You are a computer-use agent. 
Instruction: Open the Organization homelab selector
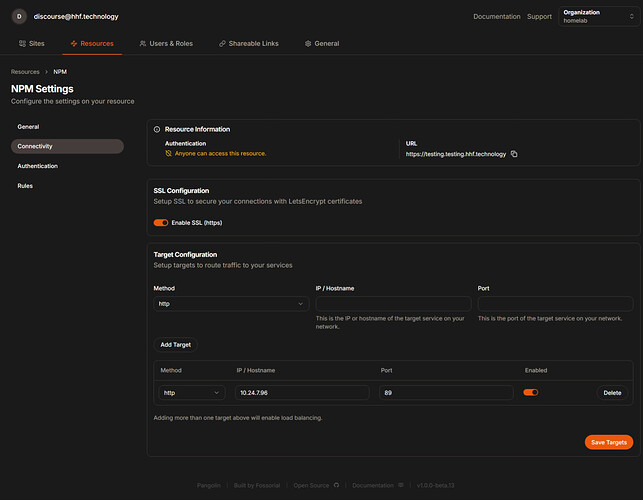598,16
